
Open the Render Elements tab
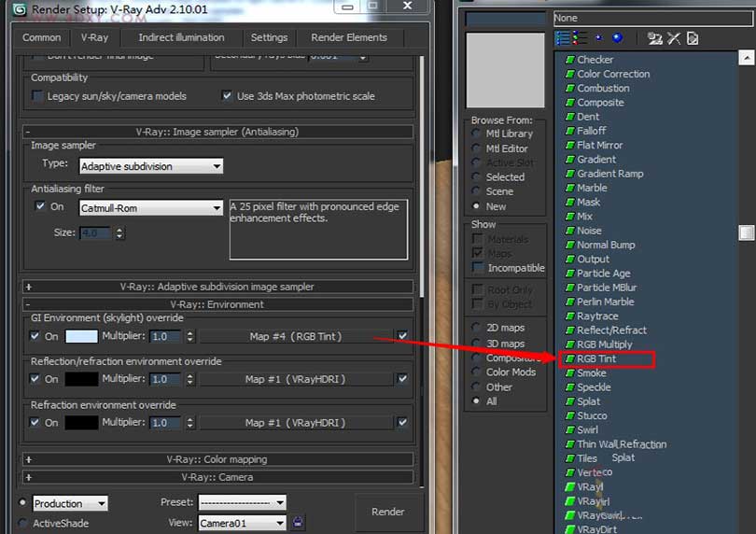[348, 37]
